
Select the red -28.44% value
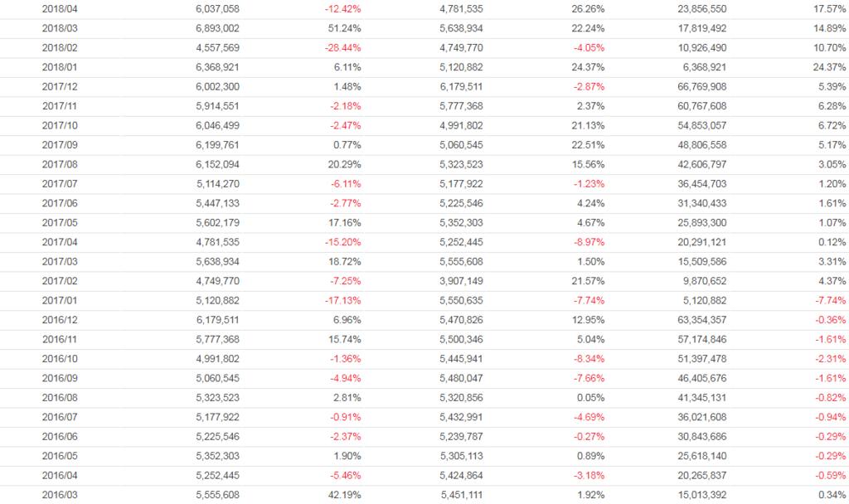342,47
